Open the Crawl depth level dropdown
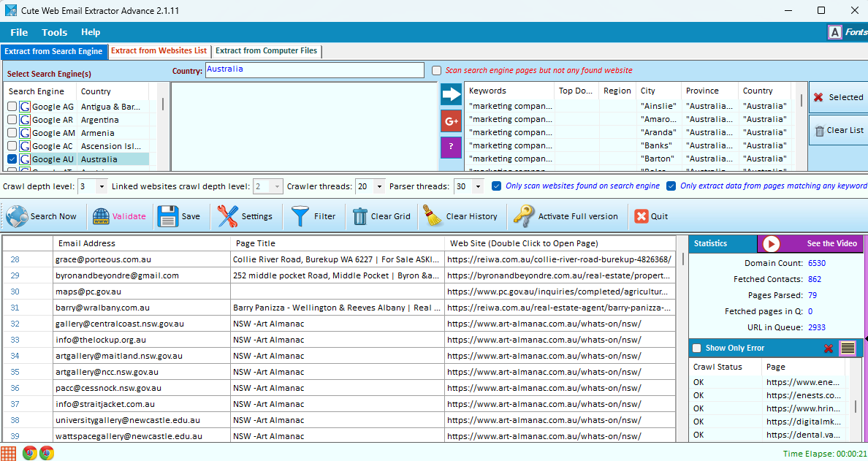This screenshot has height=461, width=868. [101, 186]
